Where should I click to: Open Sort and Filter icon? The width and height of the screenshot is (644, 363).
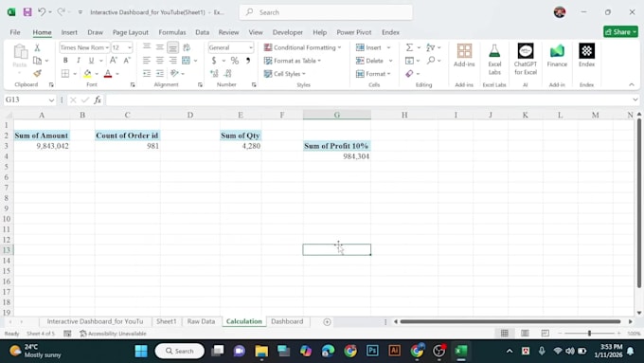[430, 47]
